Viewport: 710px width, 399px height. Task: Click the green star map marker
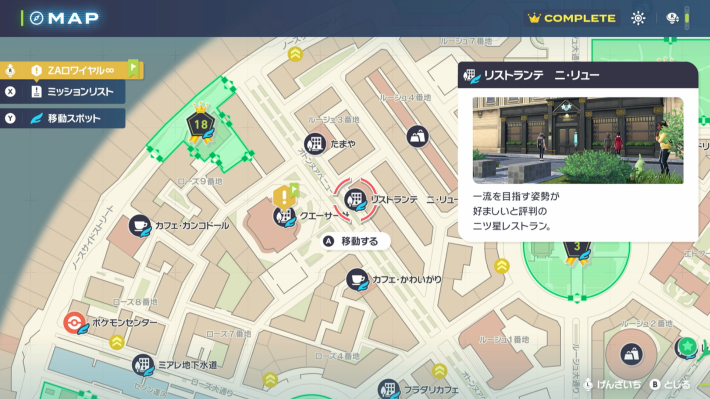point(687,347)
